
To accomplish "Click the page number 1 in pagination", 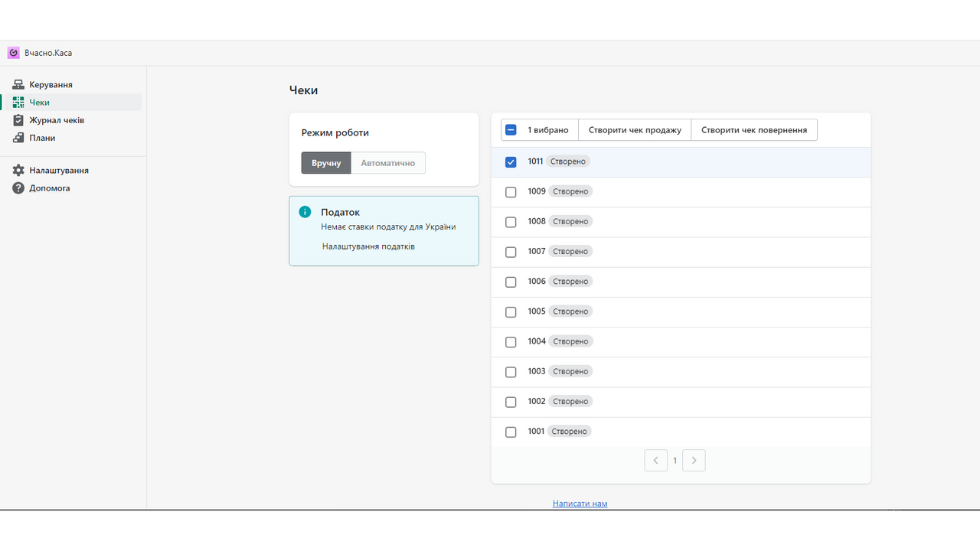I will coord(675,461).
